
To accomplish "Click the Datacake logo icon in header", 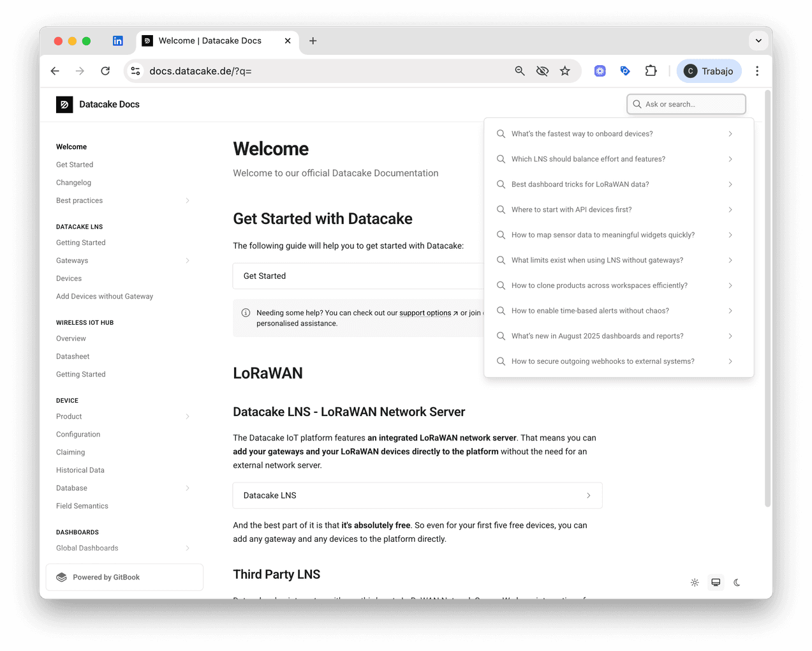I will tap(64, 104).
